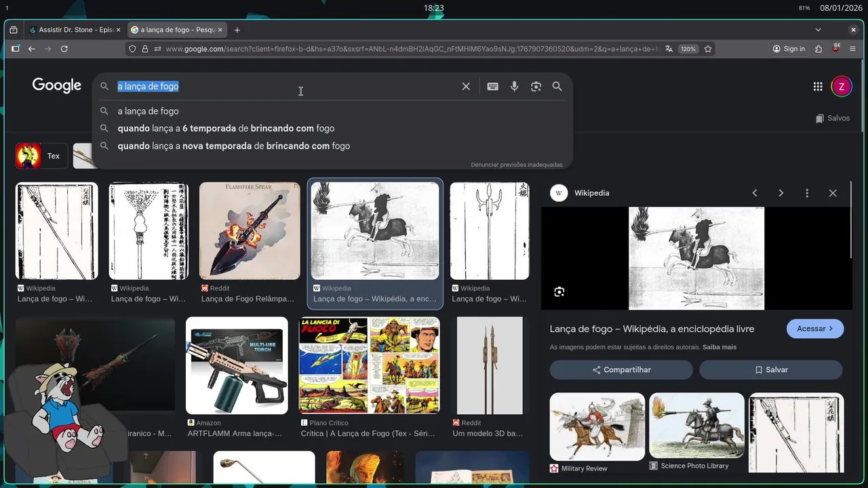
Task: Click Salvar button in preview panel
Action: pos(771,369)
